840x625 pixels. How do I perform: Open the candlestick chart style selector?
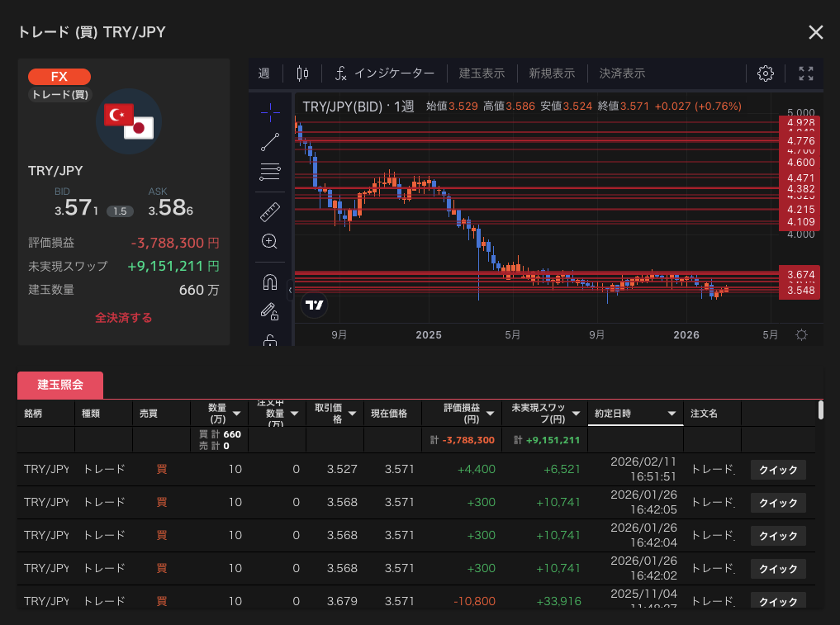pyautogui.click(x=302, y=73)
